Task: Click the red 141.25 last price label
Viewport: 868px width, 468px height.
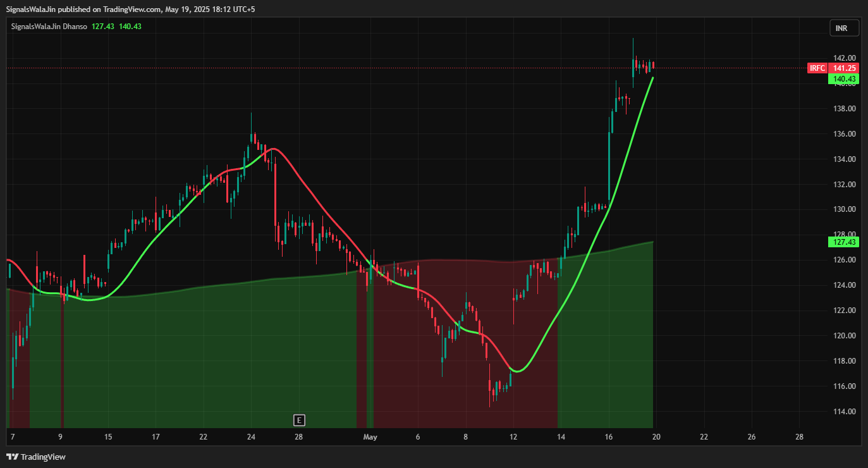Action: pyautogui.click(x=844, y=68)
